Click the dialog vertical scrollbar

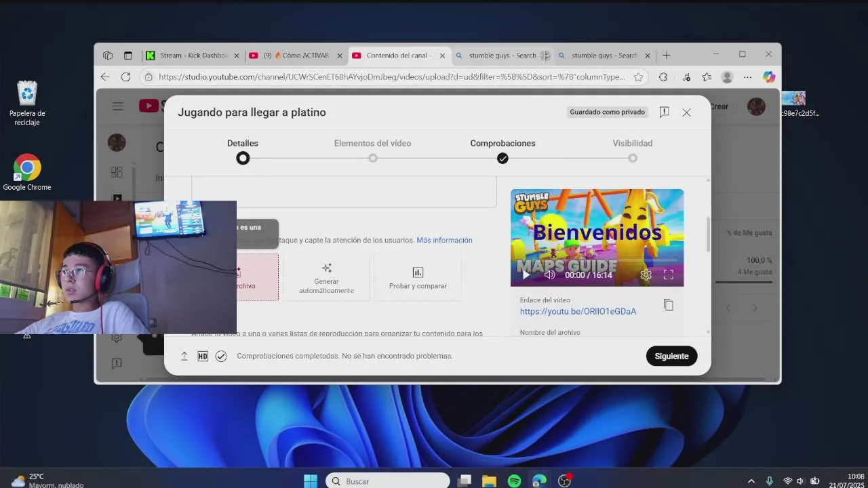[708, 234]
